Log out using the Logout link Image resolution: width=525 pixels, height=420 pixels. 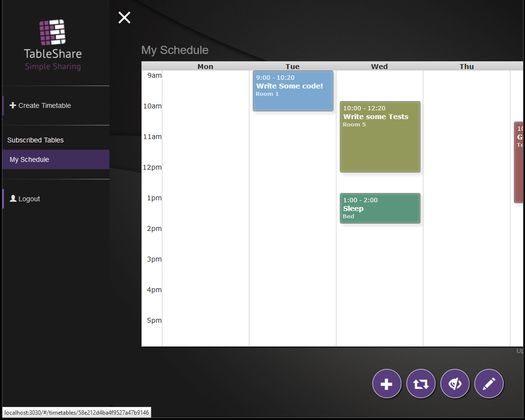[x=29, y=199]
